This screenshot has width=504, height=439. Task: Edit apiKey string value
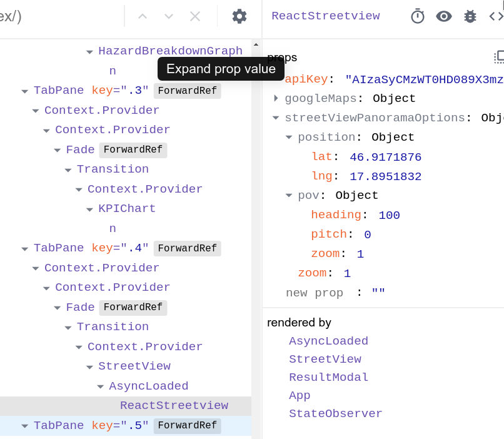tap(425, 79)
